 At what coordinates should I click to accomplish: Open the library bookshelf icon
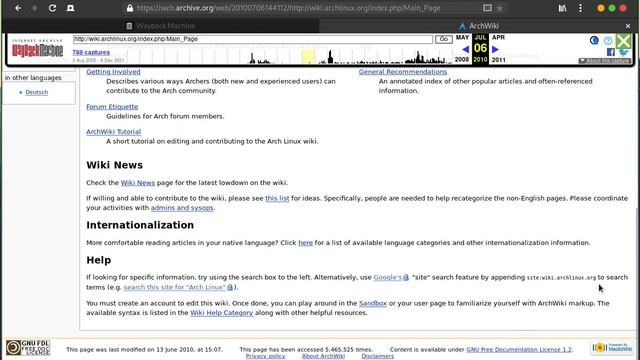tap(562, 8)
